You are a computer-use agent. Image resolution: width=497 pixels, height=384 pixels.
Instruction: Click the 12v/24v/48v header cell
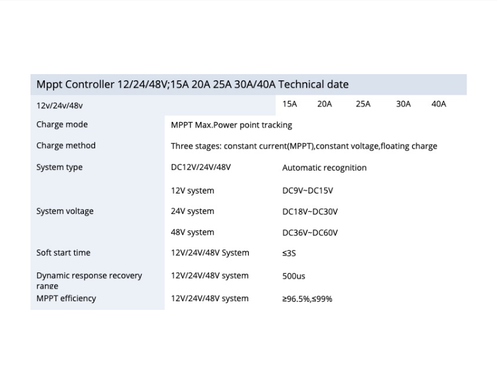[60, 106]
